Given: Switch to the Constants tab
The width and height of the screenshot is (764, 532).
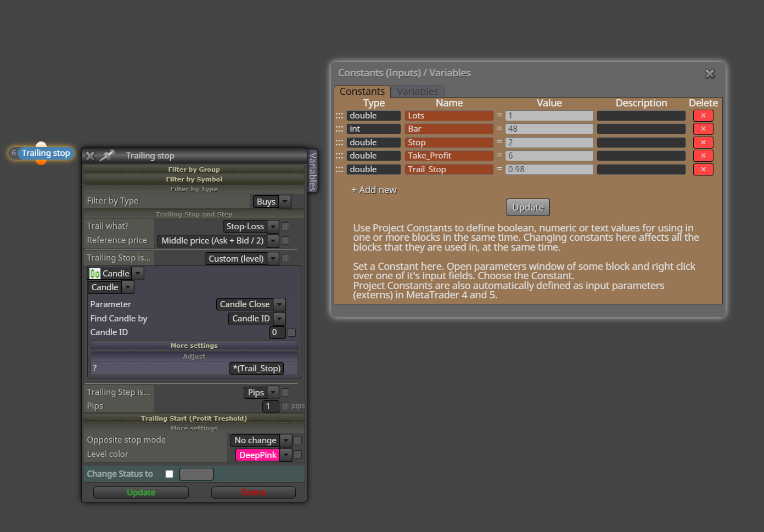Looking at the screenshot, I should click(x=362, y=91).
